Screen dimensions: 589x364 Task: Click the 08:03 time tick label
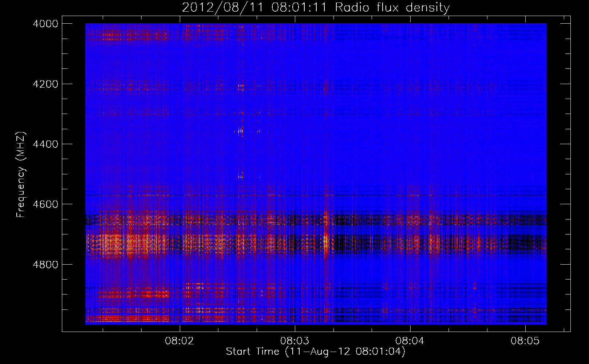click(x=294, y=341)
